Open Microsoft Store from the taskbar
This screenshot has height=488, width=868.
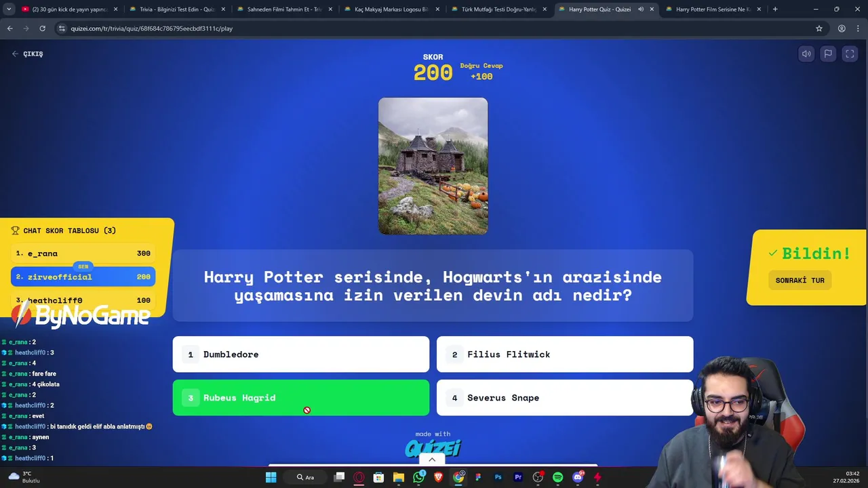(378, 477)
